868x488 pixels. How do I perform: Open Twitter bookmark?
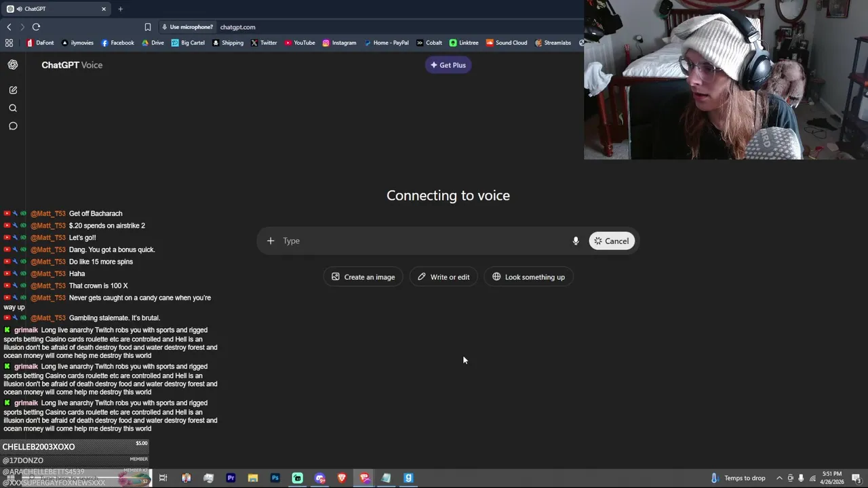click(264, 43)
